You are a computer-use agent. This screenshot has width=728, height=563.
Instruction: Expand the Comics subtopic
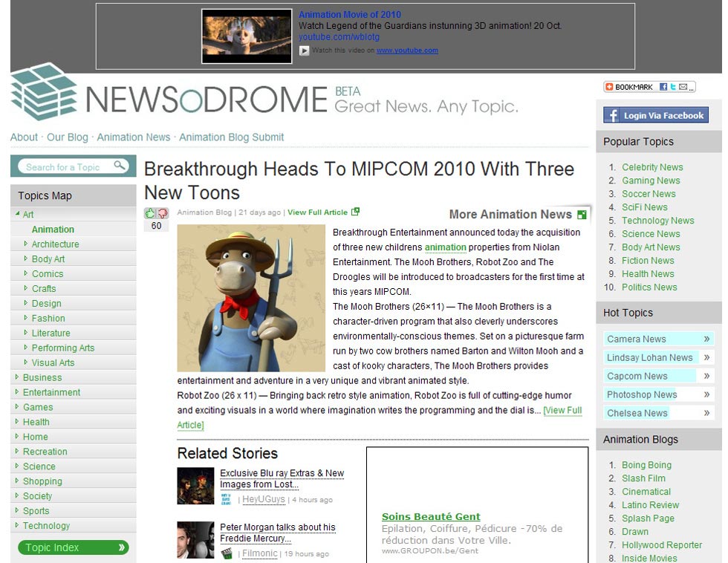coord(26,273)
